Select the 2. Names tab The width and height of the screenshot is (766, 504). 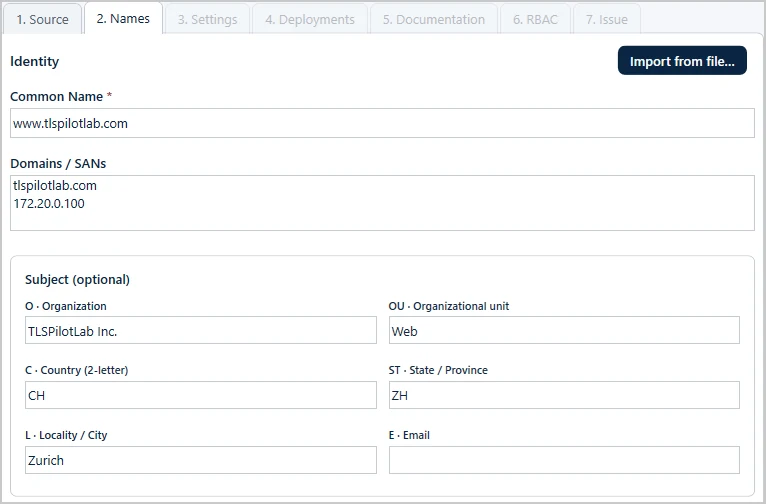point(123,19)
